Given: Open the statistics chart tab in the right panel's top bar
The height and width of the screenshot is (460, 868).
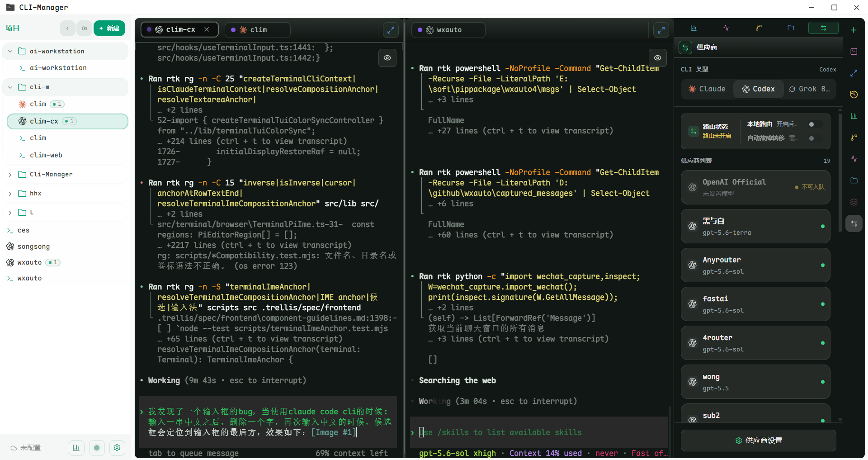Looking at the screenshot, I should (x=693, y=28).
